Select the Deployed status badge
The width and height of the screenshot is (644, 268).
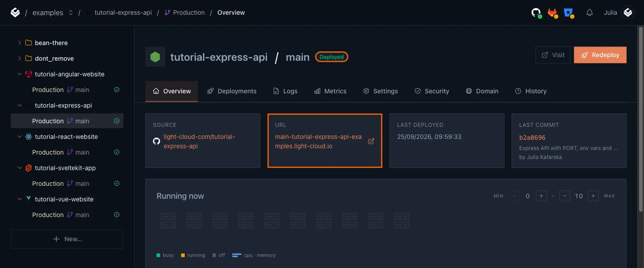tap(331, 57)
